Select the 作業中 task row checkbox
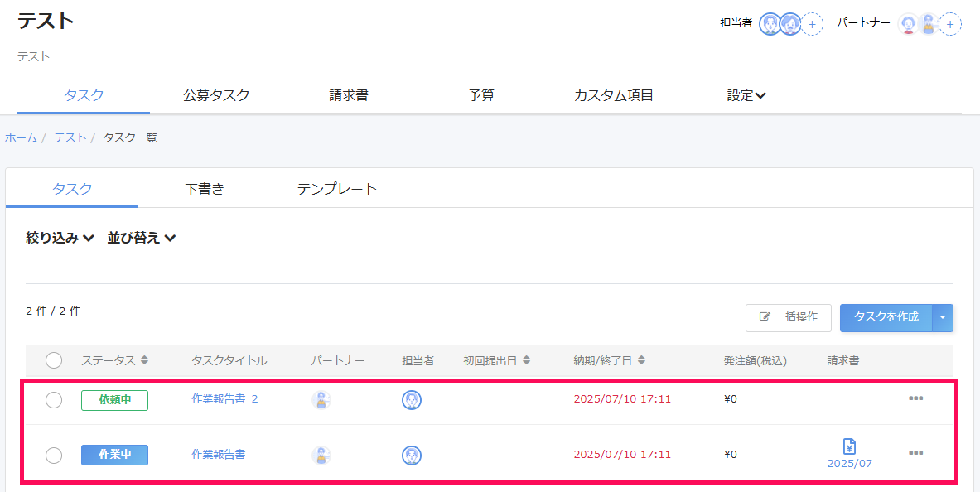The height and width of the screenshot is (492, 980). [54, 456]
